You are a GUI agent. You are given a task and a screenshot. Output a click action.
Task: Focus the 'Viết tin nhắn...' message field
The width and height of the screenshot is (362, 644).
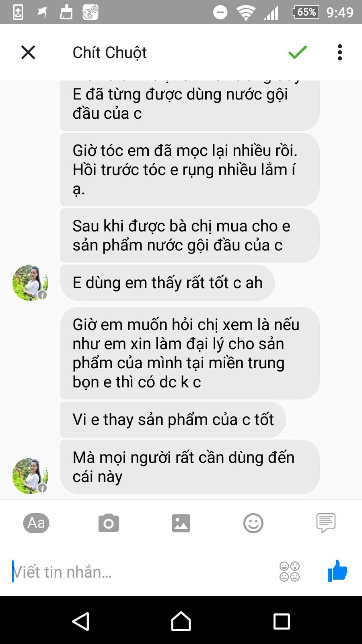pos(141,572)
